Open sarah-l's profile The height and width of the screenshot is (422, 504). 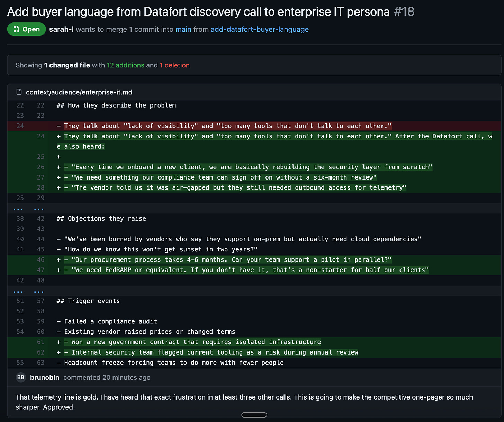(x=61, y=29)
